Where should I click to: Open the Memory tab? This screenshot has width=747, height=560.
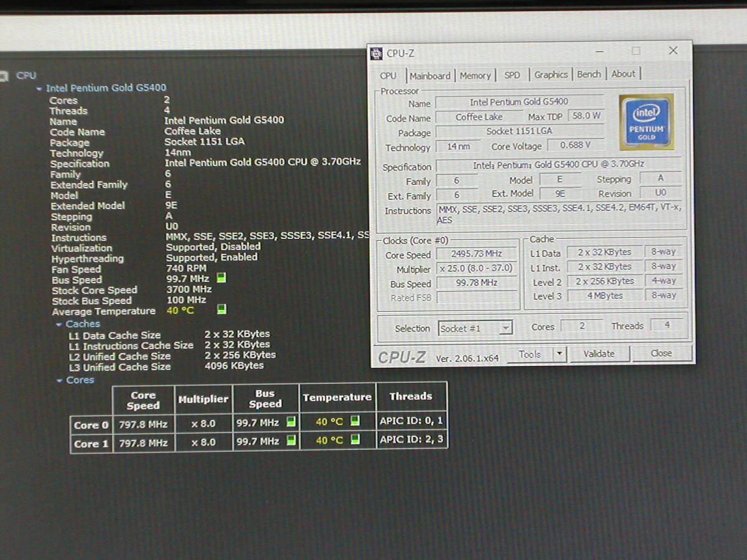(475, 75)
